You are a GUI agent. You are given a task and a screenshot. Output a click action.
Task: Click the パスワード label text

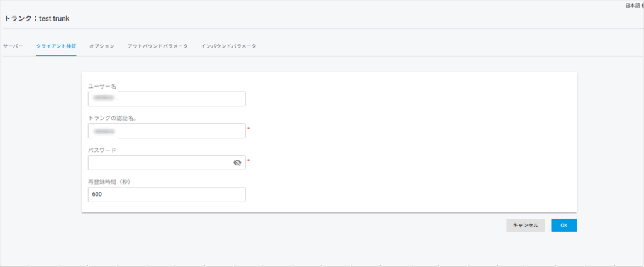(101, 150)
